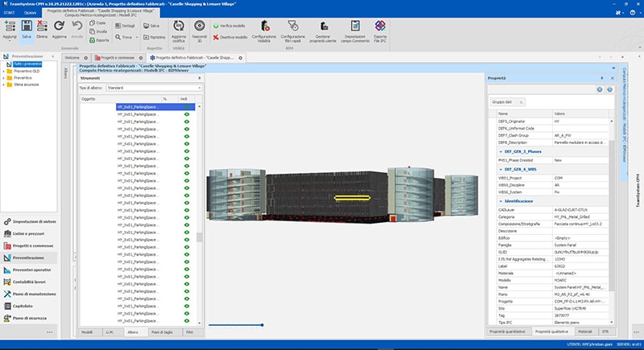This screenshot has height=350, width=644.
Task: Open the Proprietà quantitative tab
Action: [x=507, y=331]
